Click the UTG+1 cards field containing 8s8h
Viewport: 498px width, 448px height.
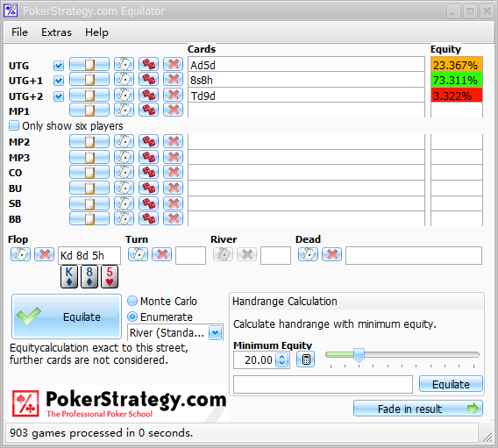(x=306, y=80)
